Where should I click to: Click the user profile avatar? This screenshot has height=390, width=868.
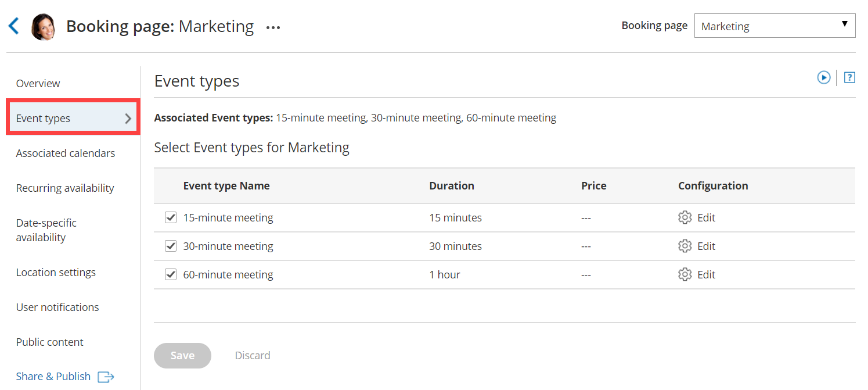42,27
